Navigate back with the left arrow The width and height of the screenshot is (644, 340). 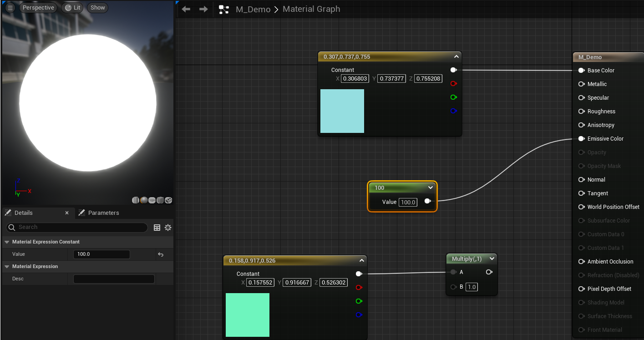pyautogui.click(x=186, y=9)
